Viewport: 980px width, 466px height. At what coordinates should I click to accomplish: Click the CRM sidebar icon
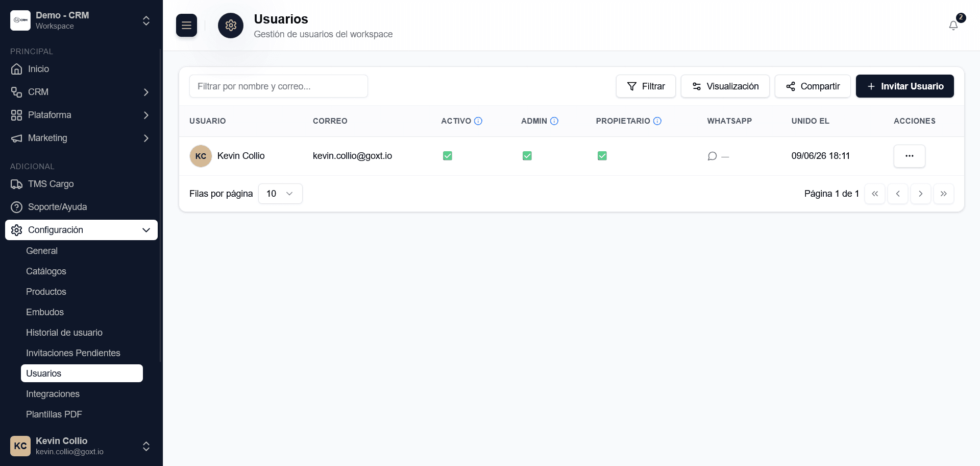(x=17, y=92)
